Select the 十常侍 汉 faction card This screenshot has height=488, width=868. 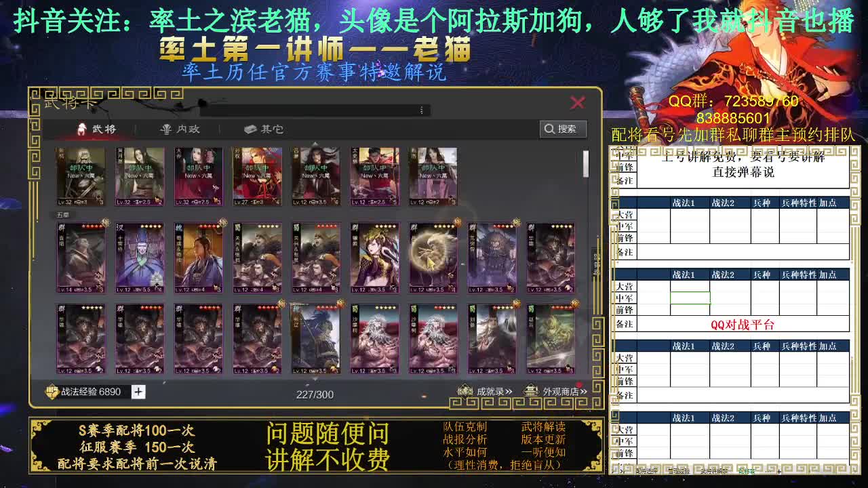[140, 258]
